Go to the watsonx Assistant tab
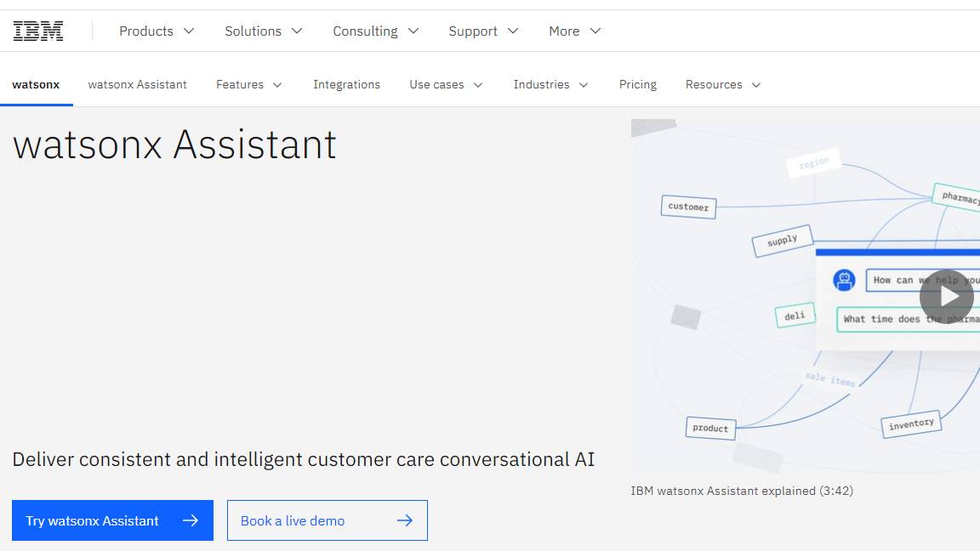 (138, 84)
